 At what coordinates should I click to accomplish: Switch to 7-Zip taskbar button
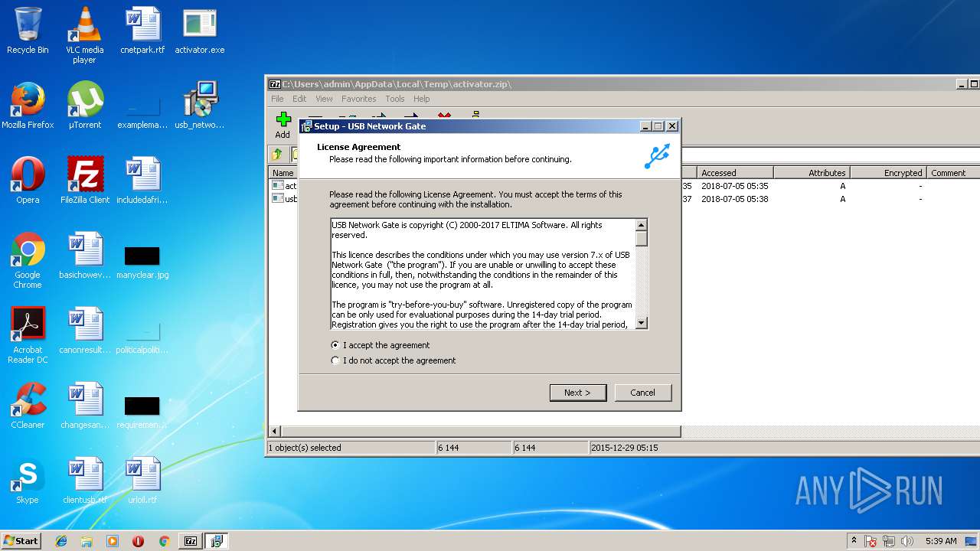click(x=191, y=541)
